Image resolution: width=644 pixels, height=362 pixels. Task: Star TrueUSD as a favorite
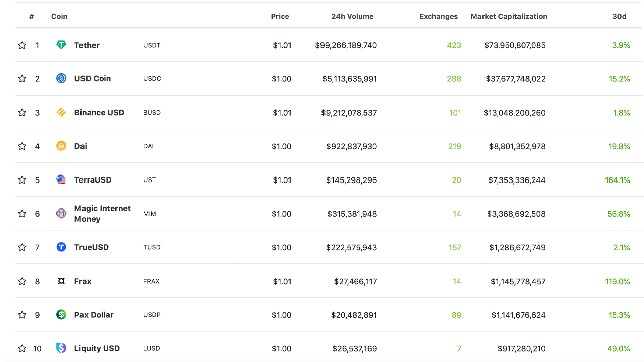(22, 247)
